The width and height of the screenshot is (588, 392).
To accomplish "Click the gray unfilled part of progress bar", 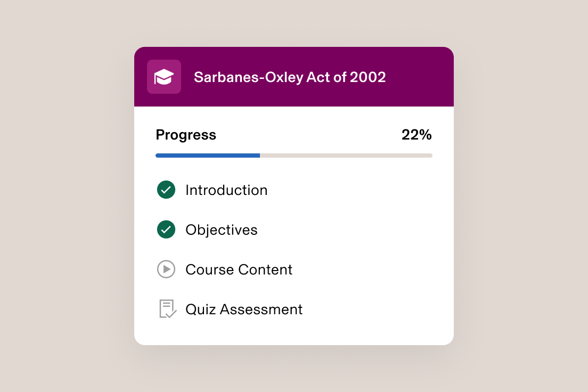I will coord(346,156).
